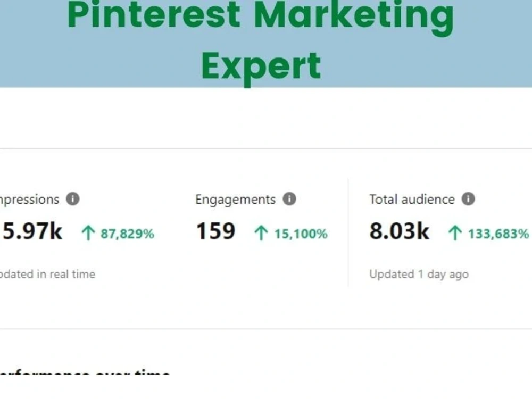Click the 133,683% change percentage
532x399 pixels.
tap(499, 234)
